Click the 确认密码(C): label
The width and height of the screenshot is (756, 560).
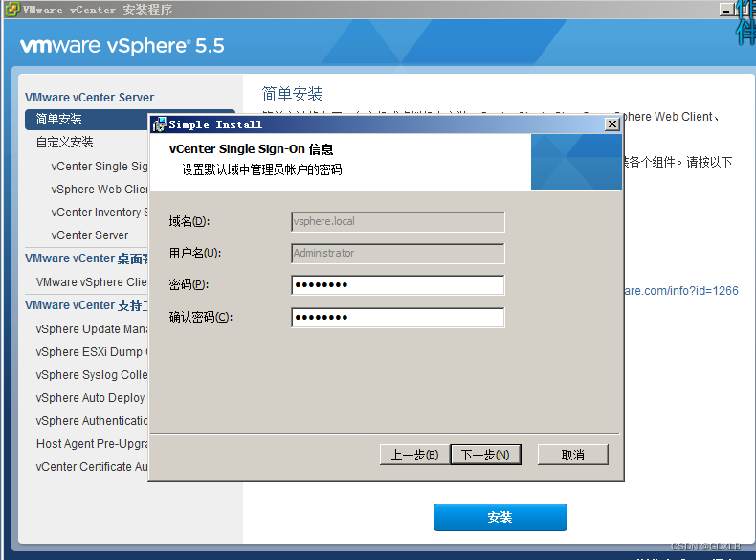[201, 318]
